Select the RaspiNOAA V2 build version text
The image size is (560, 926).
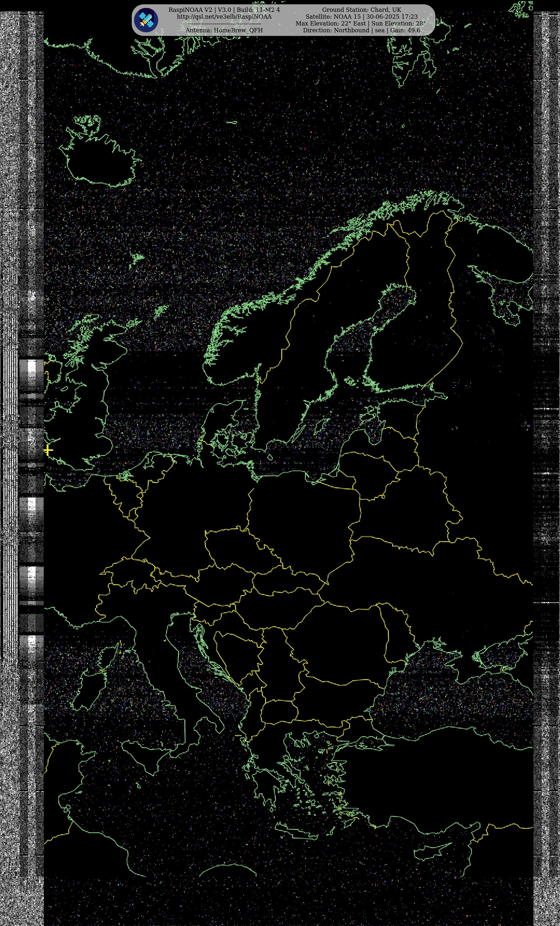(x=224, y=10)
